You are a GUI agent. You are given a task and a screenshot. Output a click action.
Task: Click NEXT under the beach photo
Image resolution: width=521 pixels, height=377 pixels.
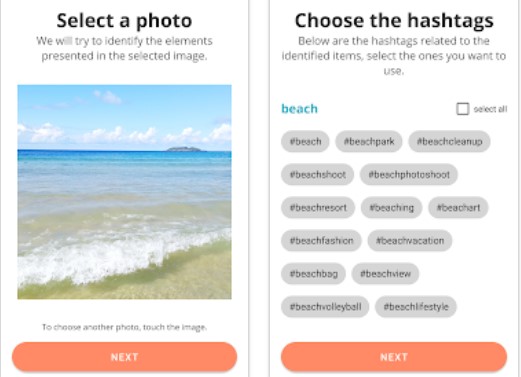[124, 357]
